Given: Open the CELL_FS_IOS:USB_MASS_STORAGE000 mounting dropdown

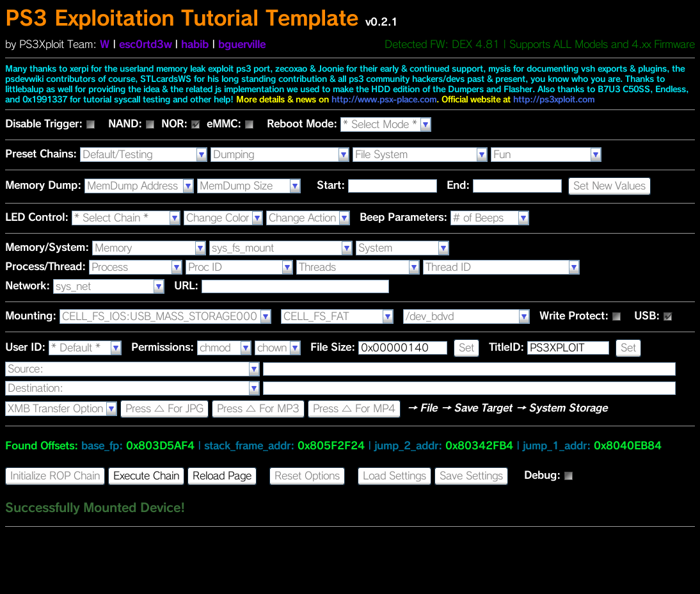Looking at the screenshot, I should click(x=165, y=317).
